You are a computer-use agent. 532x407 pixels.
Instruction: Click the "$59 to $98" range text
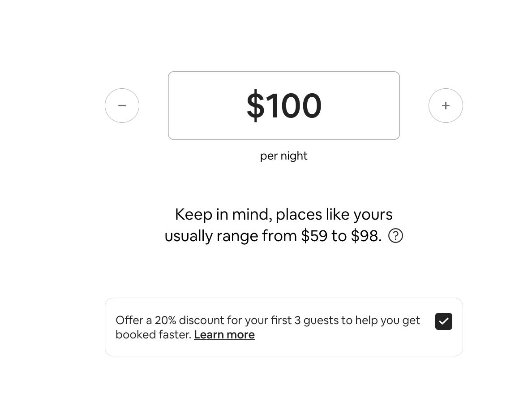tap(340, 236)
